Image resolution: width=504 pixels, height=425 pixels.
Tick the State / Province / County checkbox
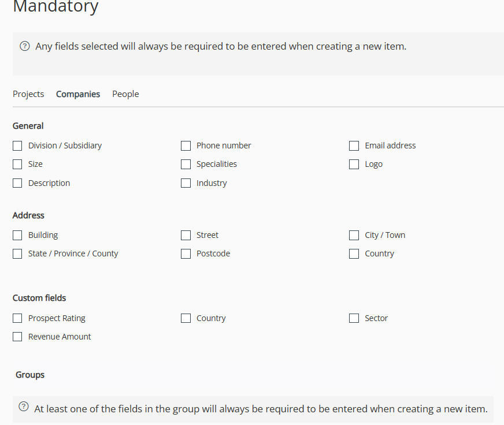17,253
